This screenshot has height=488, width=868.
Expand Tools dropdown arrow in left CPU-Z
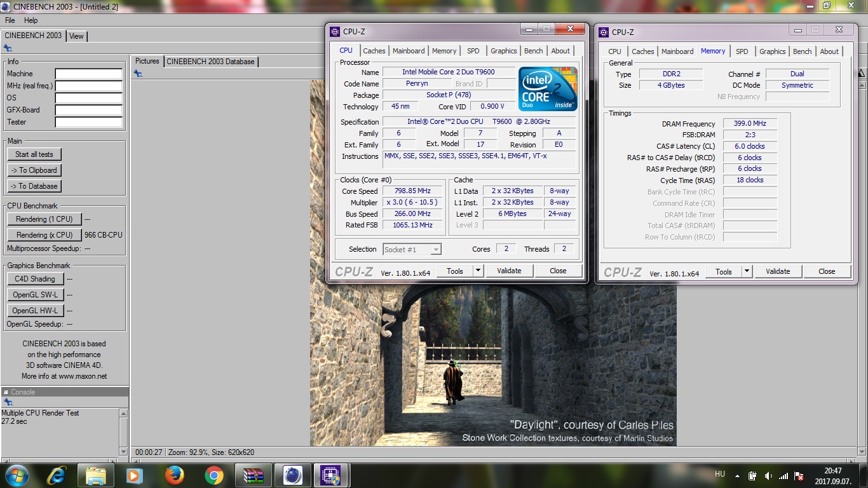478,271
